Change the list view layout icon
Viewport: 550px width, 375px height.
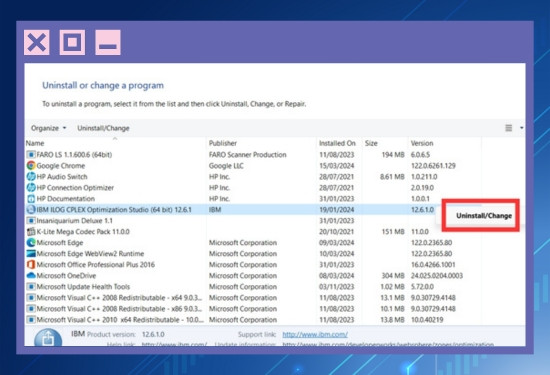click(509, 128)
